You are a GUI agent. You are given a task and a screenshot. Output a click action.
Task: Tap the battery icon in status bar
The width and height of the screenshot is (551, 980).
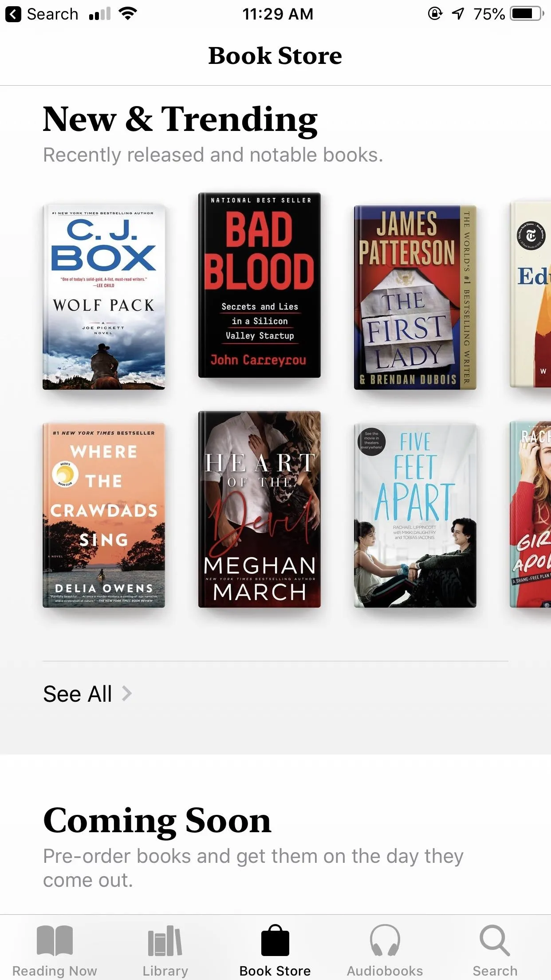pos(527,14)
